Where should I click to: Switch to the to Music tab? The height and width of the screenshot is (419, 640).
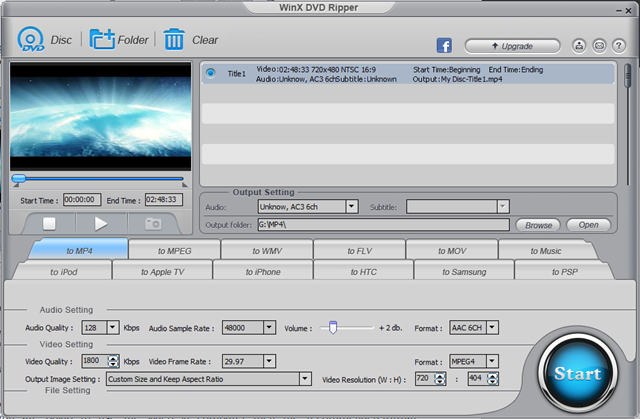click(546, 251)
